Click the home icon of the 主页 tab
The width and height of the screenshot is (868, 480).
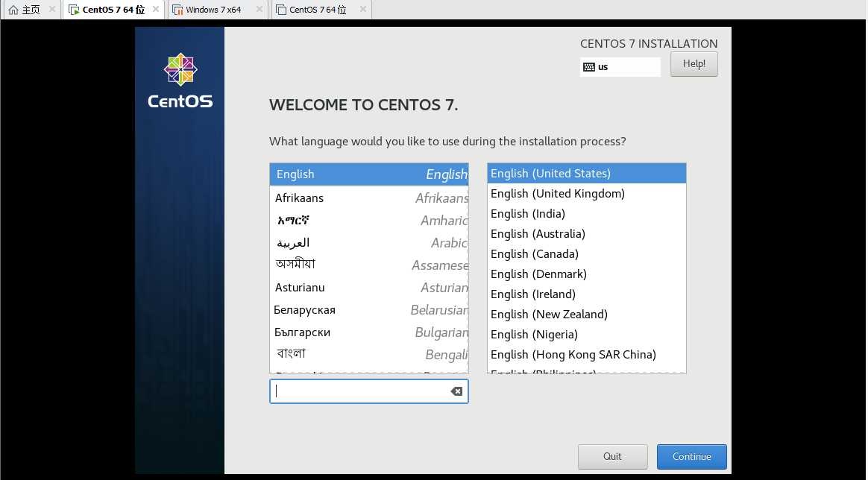[x=13, y=10]
